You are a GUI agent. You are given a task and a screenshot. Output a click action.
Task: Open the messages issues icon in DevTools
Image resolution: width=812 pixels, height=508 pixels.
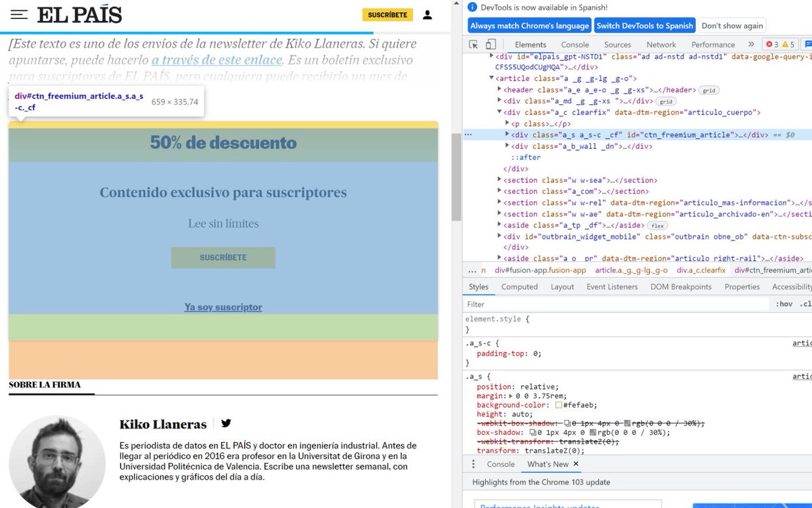coord(807,44)
